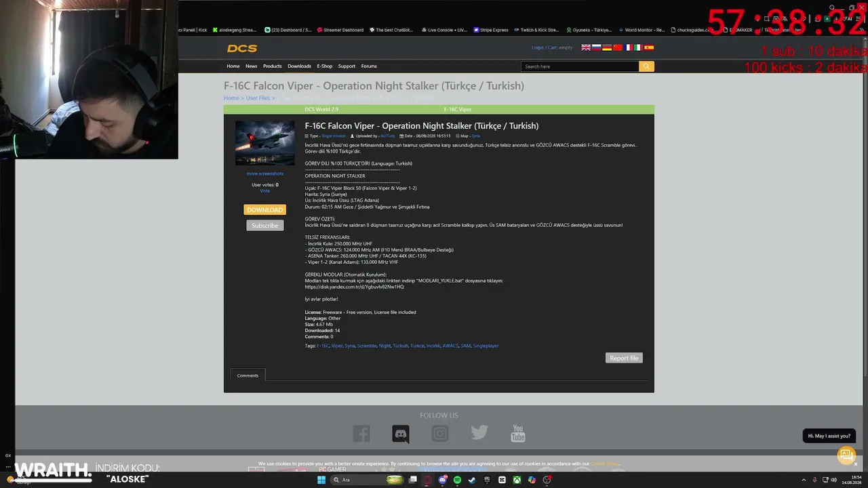This screenshot has width=868, height=488.
Task: Switch to the Live Console browser tab
Action: 445,30
